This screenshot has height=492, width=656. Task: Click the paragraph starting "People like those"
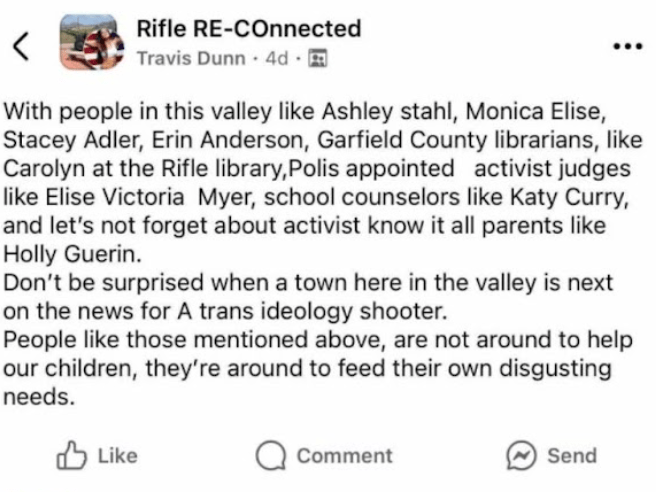[320, 367]
